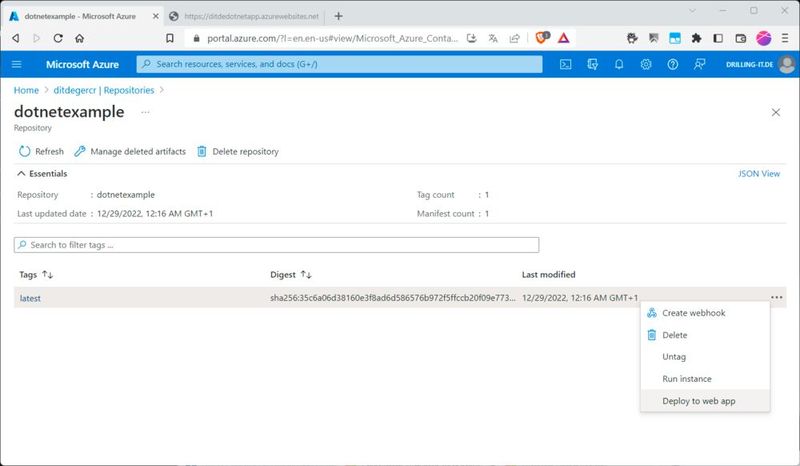Click the Brave Shields lion icon
This screenshot has width=800, height=466.
click(541, 37)
